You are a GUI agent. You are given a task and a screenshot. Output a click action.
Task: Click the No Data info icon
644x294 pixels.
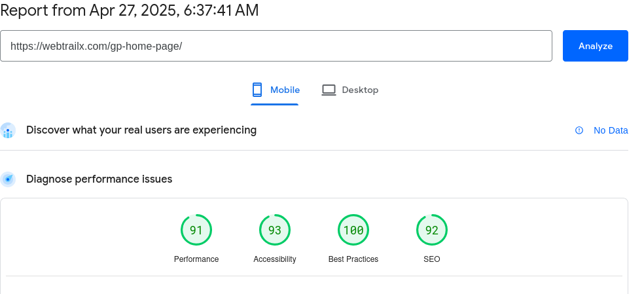tap(579, 130)
